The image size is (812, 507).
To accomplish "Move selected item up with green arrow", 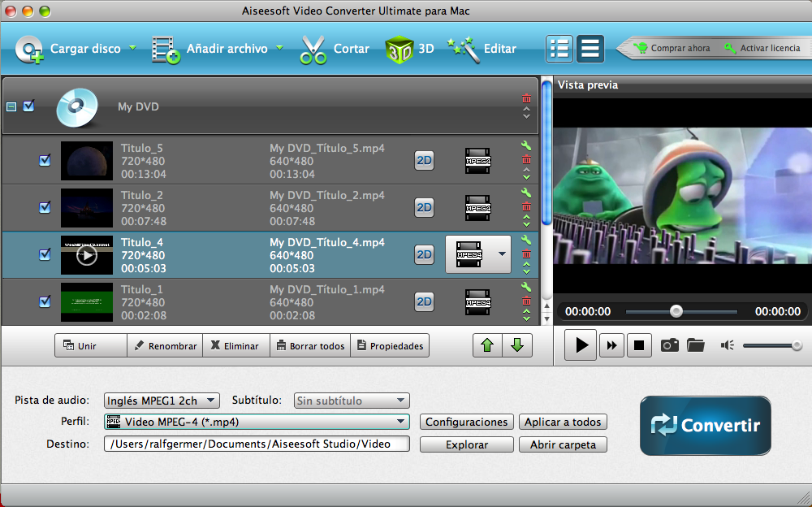I will tap(487, 345).
